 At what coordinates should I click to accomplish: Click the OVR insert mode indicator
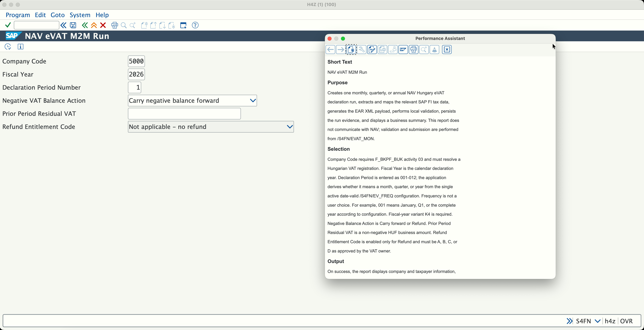pos(626,321)
